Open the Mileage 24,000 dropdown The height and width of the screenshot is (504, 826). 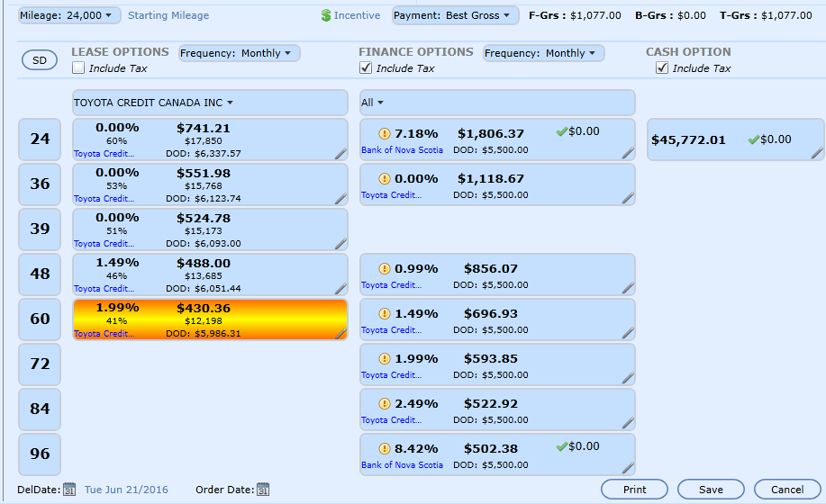click(69, 15)
